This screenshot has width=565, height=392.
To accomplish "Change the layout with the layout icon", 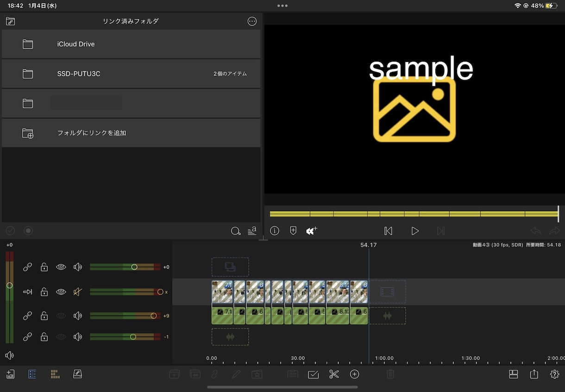I will click(513, 374).
